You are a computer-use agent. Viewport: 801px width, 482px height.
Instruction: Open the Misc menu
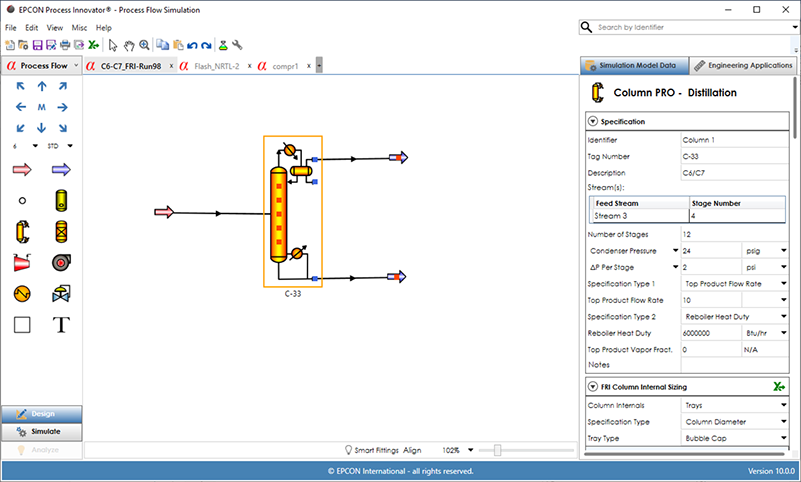(79, 28)
